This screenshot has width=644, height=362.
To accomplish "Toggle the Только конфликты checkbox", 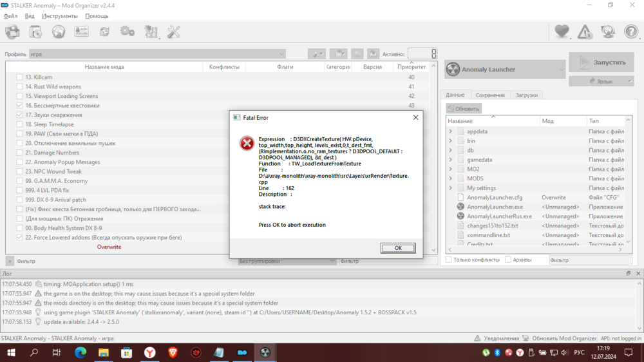I will click(449, 260).
